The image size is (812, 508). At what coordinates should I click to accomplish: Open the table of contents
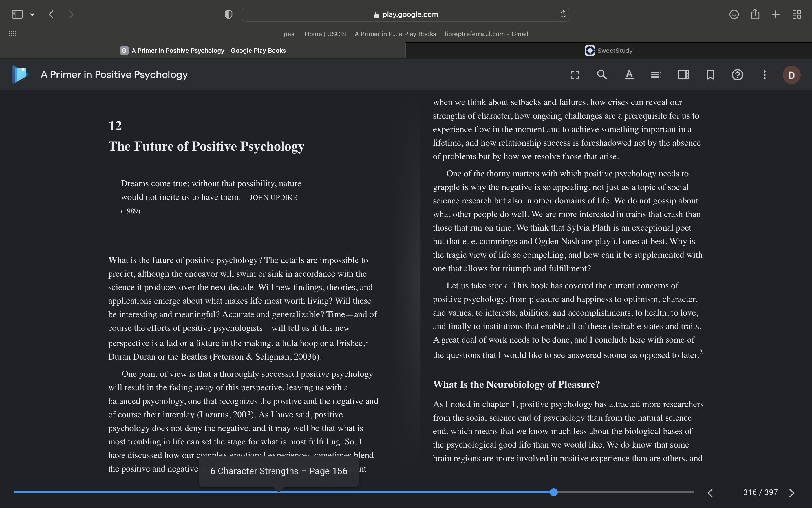click(x=656, y=75)
